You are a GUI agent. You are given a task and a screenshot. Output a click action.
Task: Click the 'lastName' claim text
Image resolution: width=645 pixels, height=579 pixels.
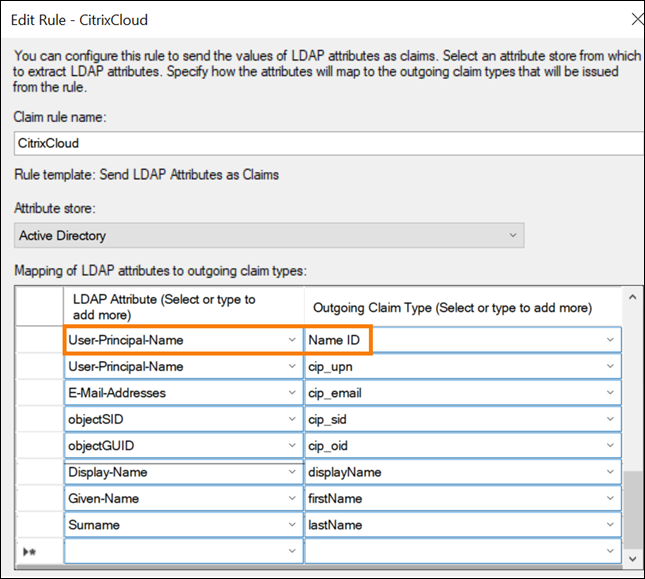[335, 525]
